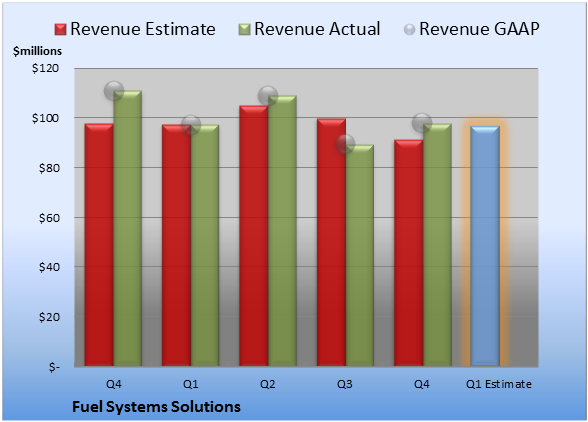Image resolution: width=588 pixels, height=422 pixels.
Task: Click the 'Q1' x-axis label
Action: (x=190, y=384)
